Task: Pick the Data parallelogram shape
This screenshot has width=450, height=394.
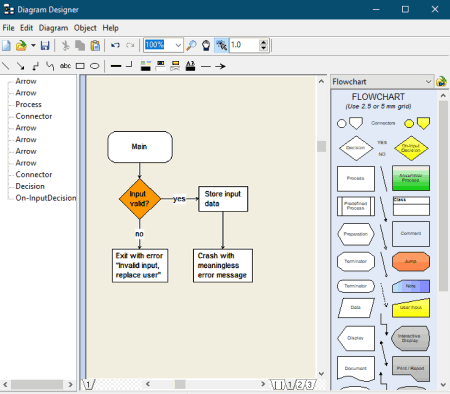Action: (356, 308)
